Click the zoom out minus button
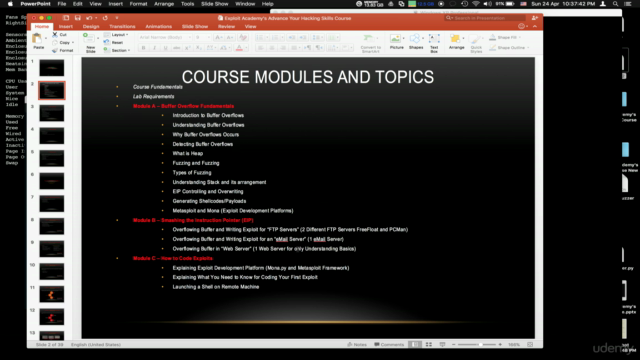Viewport: 640px width, 360px height. click(x=453, y=344)
